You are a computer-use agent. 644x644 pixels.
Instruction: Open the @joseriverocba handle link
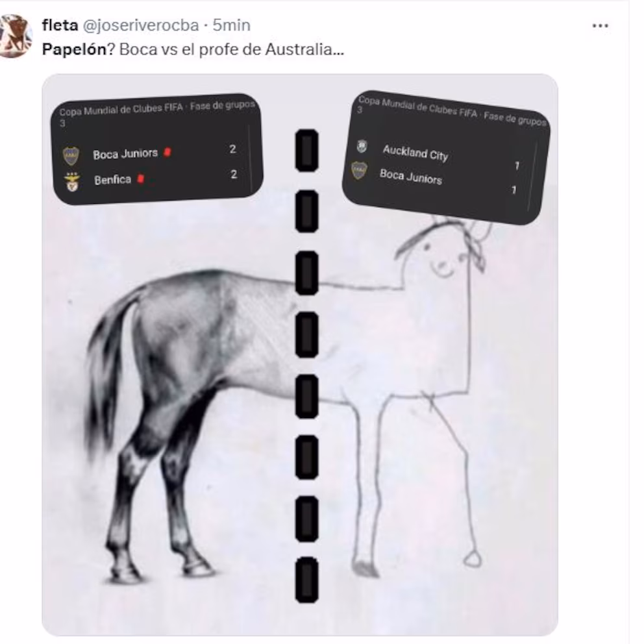[x=141, y=25]
